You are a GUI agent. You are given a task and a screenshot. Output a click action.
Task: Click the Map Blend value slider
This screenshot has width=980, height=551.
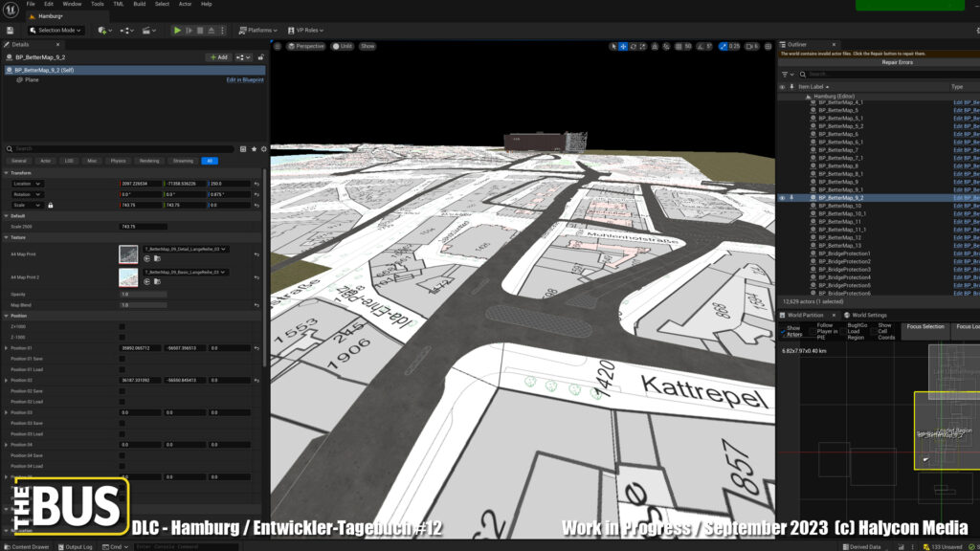coord(143,305)
